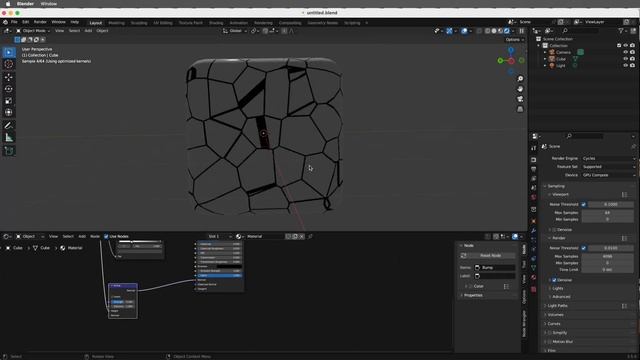
Task: Click the viewport zoom magnifier icon
Action: click(520, 79)
